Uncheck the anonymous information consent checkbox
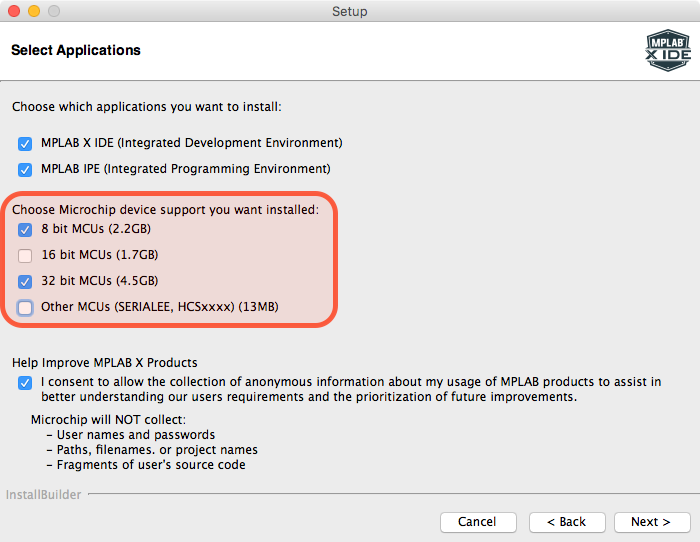This screenshot has height=542, width=700. [x=25, y=382]
